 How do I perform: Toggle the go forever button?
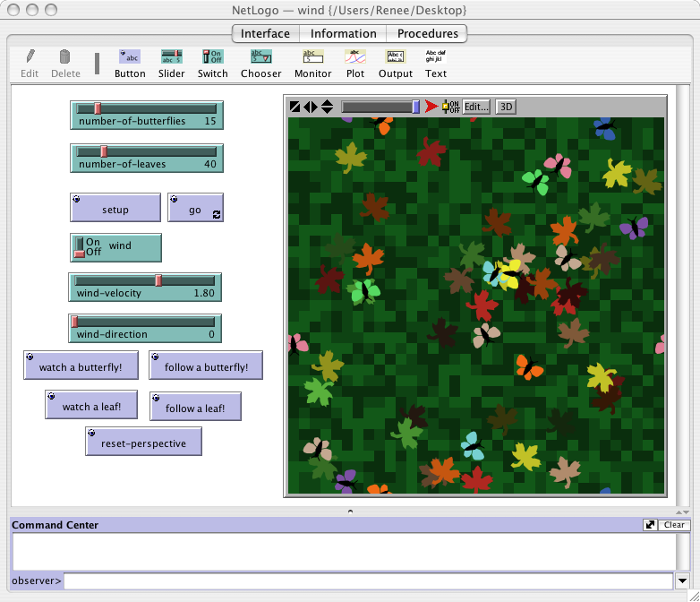195,209
